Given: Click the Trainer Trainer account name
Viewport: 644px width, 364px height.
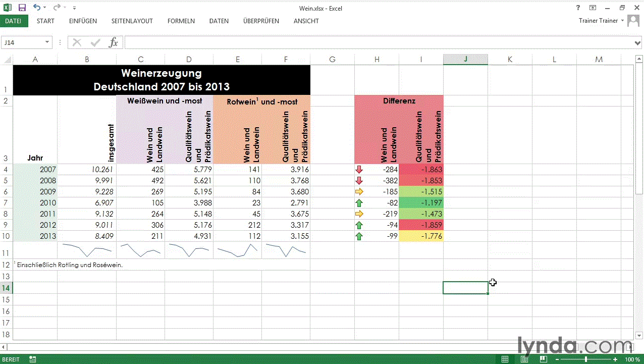Looking at the screenshot, I should [x=598, y=21].
